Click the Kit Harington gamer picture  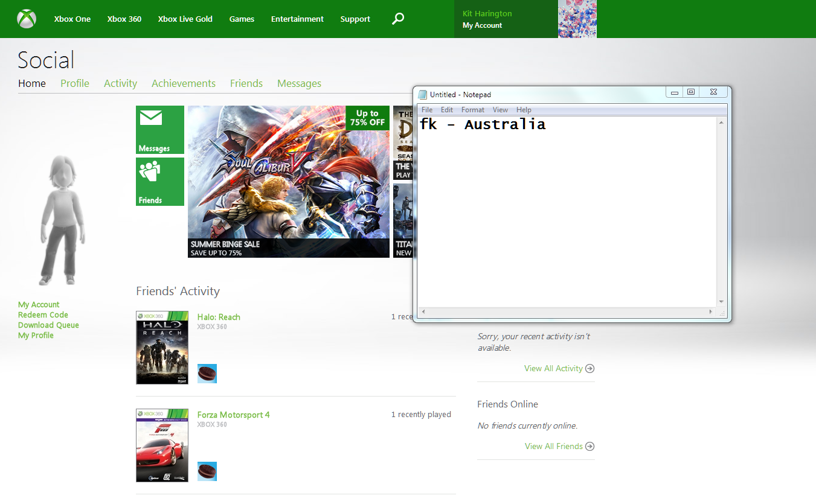(x=577, y=19)
